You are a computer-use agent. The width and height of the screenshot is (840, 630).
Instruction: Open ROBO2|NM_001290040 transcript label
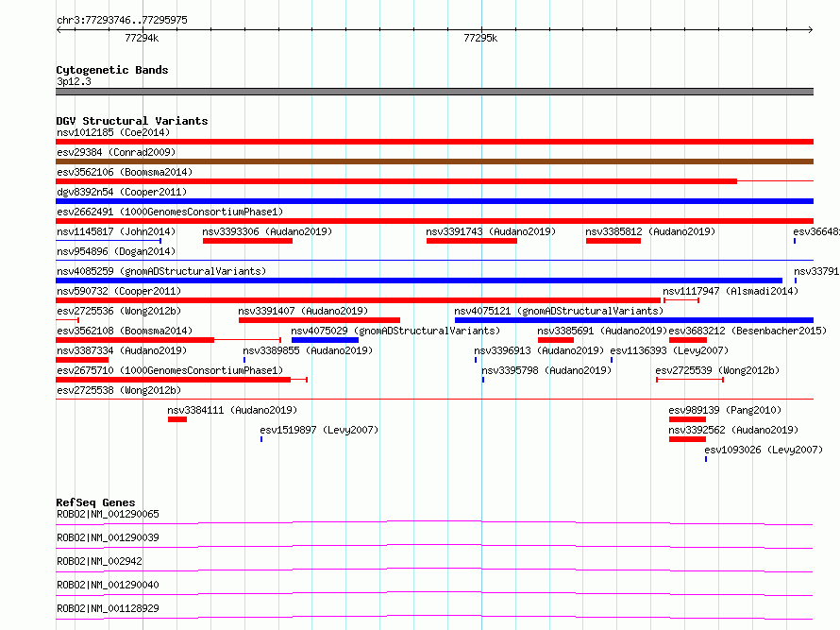point(108,585)
